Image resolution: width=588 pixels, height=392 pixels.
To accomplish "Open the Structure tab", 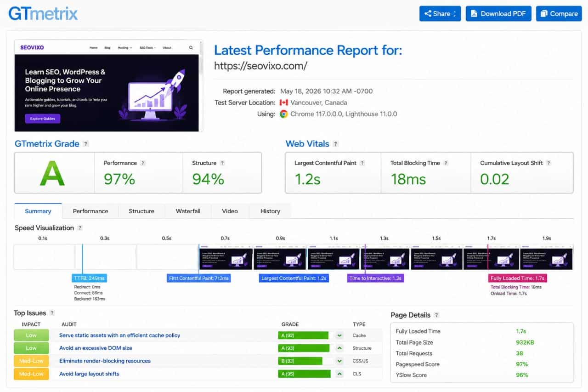I will point(141,211).
